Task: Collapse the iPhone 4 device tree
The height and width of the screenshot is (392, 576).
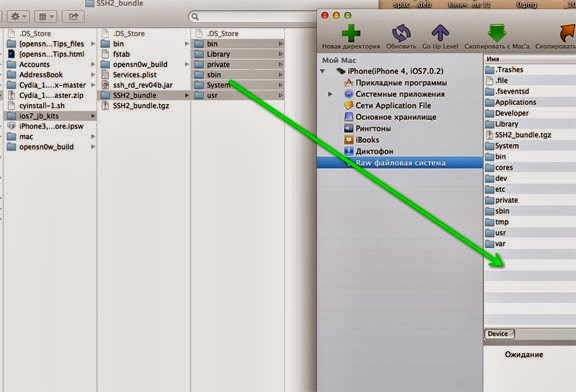Action: click(323, 71)
